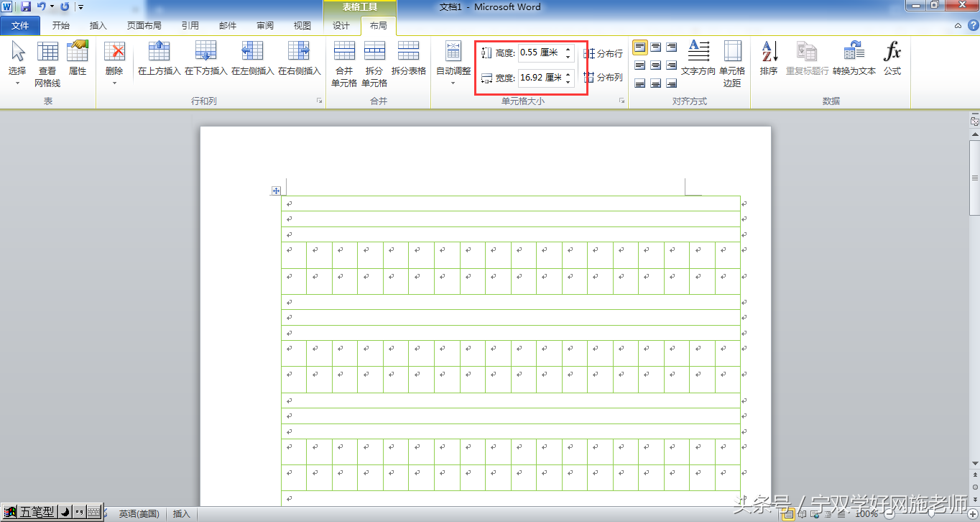Go to the 引用 (References) tab
This screenshot has width=980, height=522.
(190, 26)
